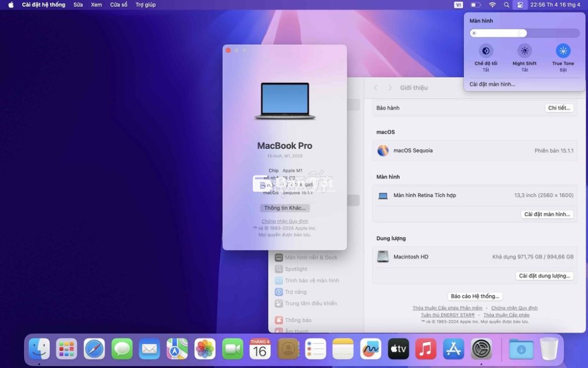Click Cài đặt màn hình… button in settings

(547, 214)
